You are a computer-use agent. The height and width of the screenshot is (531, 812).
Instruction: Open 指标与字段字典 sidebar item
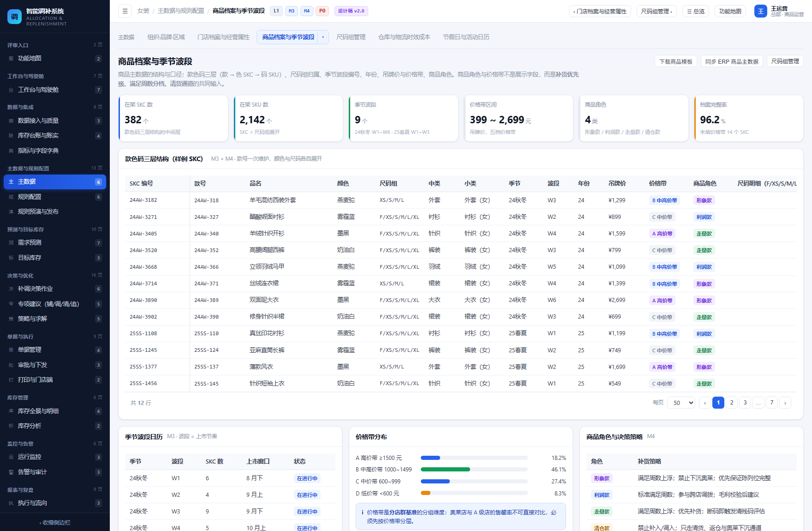click(55, 151)
